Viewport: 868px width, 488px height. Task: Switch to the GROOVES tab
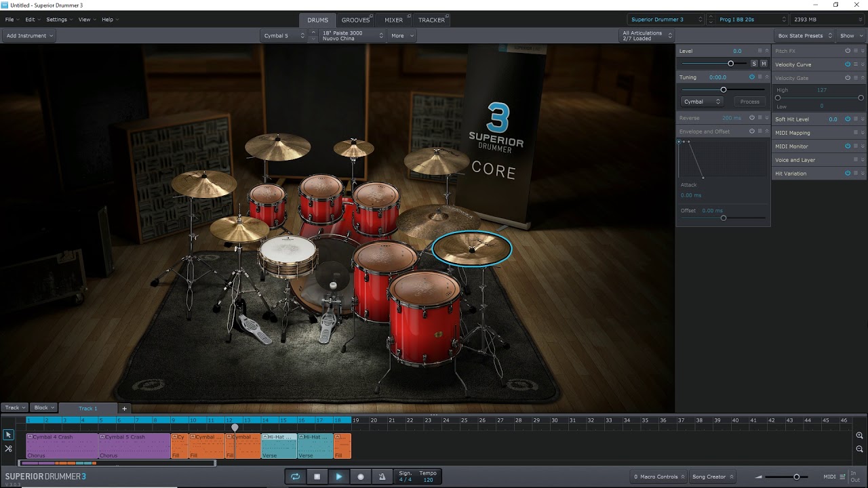(356, 20)
